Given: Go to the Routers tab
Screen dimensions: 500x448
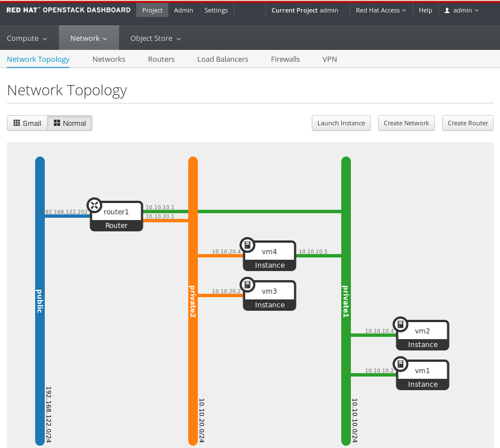Looking at the screenshot, I should tap(161, 60).
